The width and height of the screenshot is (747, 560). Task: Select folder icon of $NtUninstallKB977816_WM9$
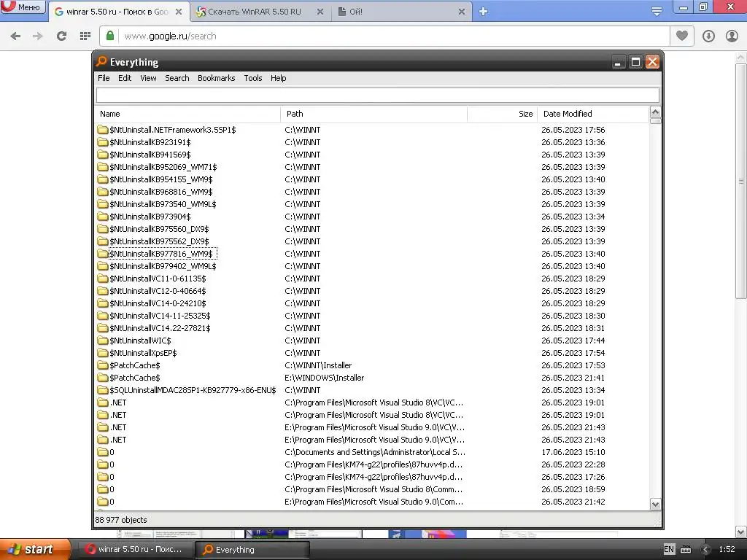pyautogui.click(x=102, y=253)
